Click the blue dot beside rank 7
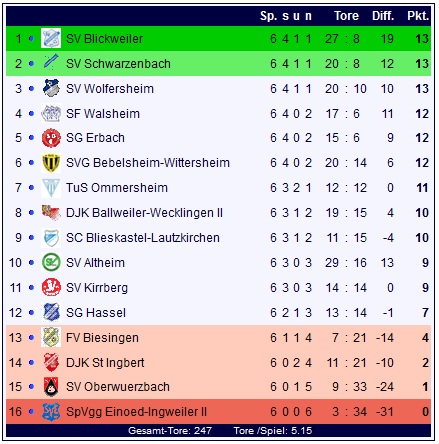This screenshot has height=444, width=439. pyautogui.click(x=31, y=188)
